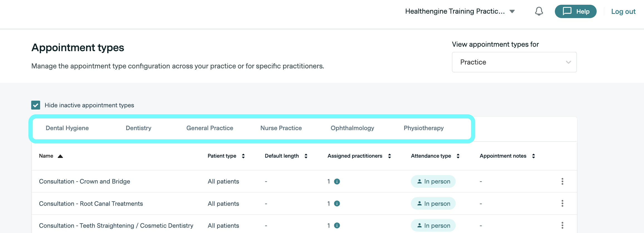Open the View appointment types for dropdown

514,62
